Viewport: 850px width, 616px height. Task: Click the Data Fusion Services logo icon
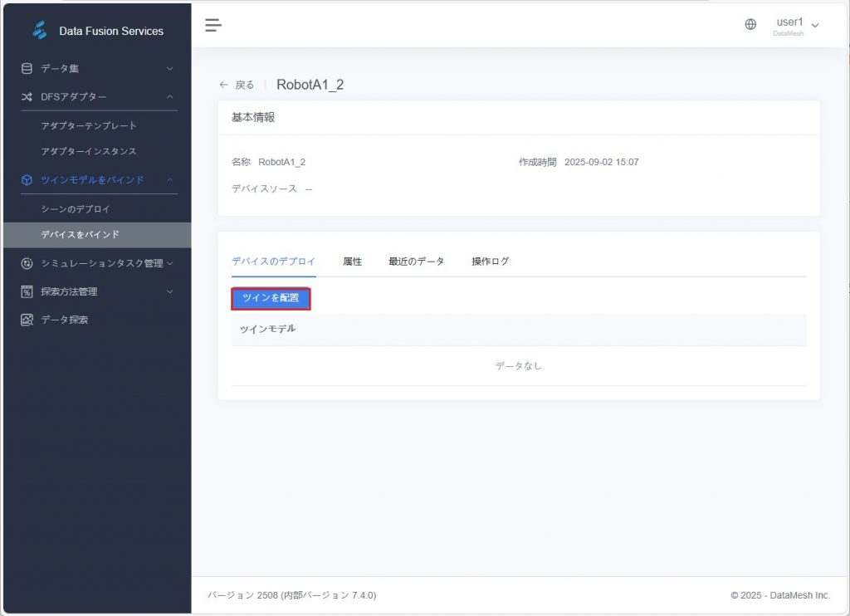40,31
